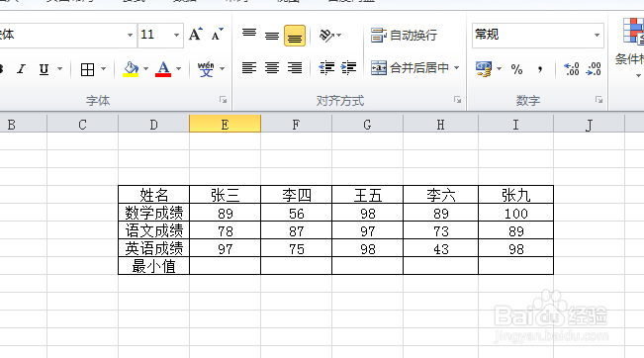Select column E header
Screen dimensions: 644x358
pos(225,124)
